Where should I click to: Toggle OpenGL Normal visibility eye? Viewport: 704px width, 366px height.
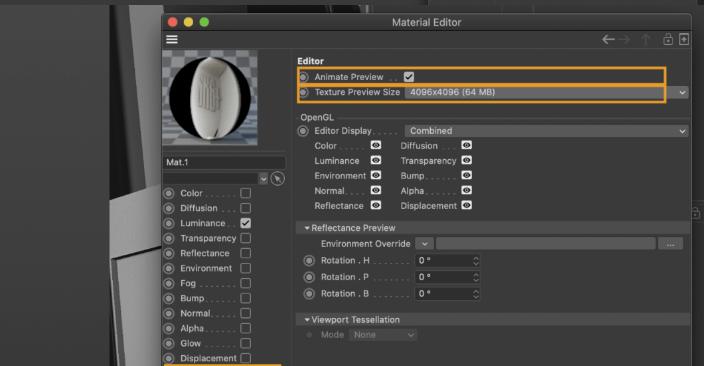point(376,190)
